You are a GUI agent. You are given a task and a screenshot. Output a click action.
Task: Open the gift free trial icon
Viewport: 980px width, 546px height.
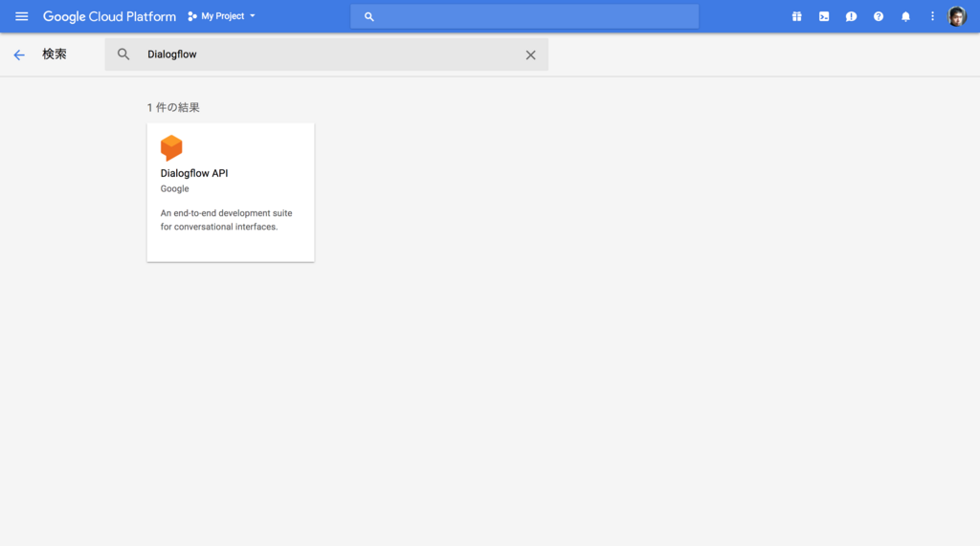pyautogui.click(x=796, y=17)
